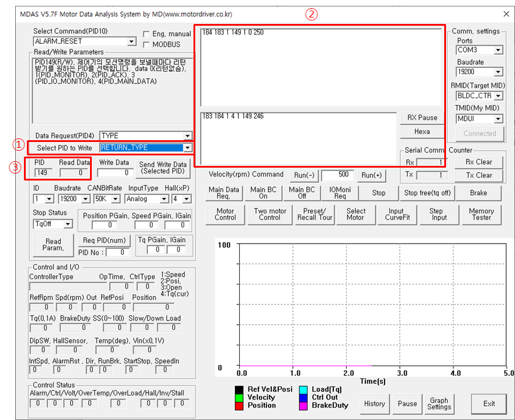Click the IOMoni Req button
This screenshot has height=420, width=515.
pyautogui.click(x=340, y=193)
